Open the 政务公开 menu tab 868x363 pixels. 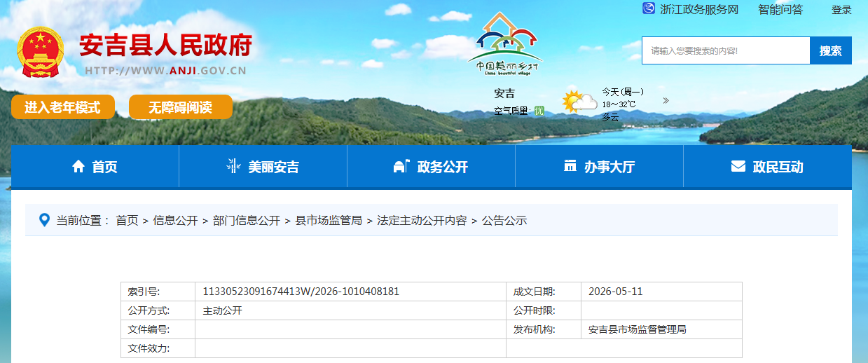[x=431, y=167]
